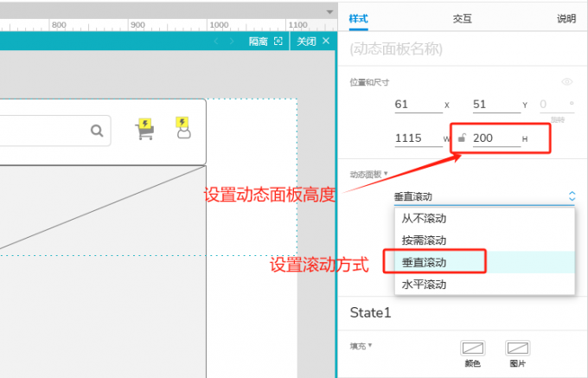
Task: Toggle the aspect ratio lock icon
Action: point(462,138)
